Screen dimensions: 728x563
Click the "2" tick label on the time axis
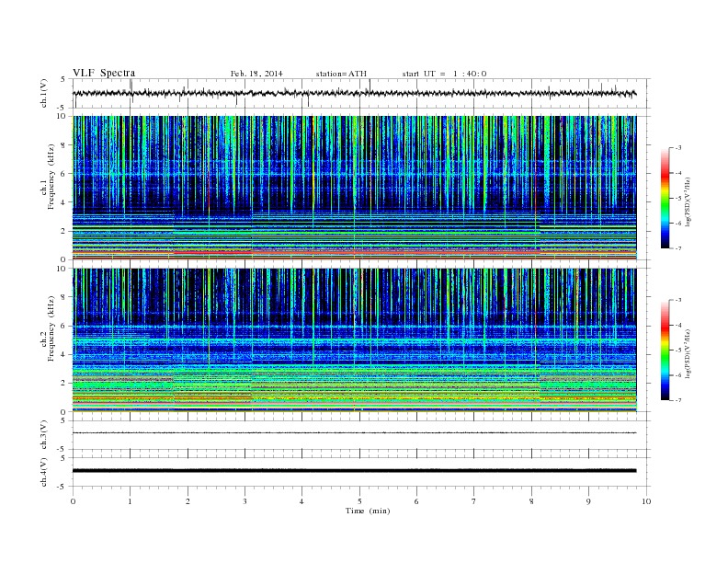tap(188, 501)
